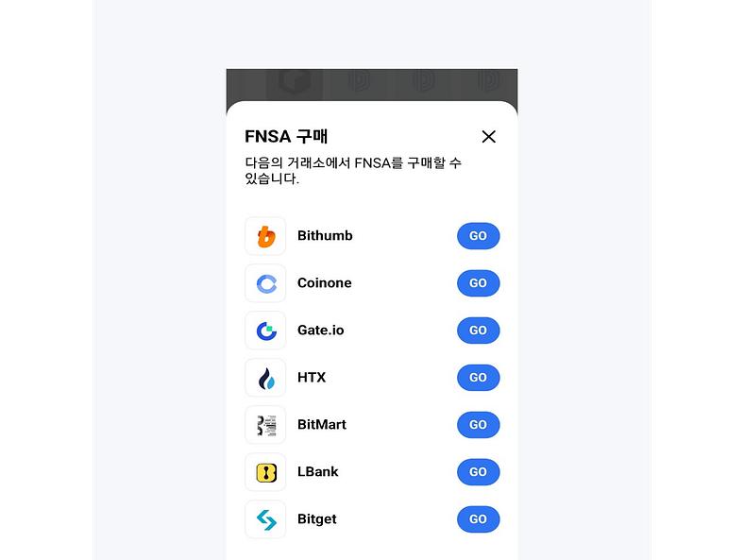Screen dimensions: 744x560
Task: Click the dimmed backdrop above the dialog
Action: point(371,83)
